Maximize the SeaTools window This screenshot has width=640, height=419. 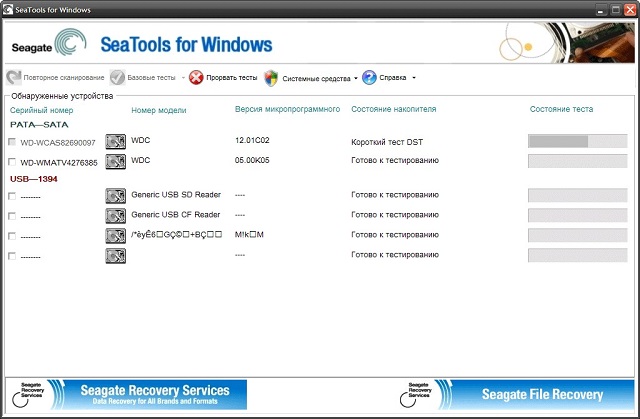(x=616, y=10)
